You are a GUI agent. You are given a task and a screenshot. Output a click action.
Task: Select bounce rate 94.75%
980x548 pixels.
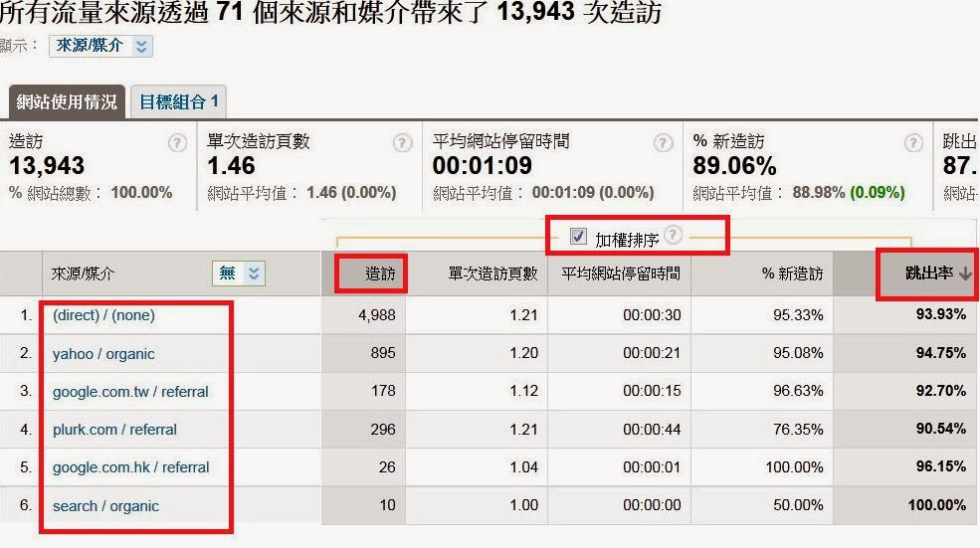coord(940,353)
